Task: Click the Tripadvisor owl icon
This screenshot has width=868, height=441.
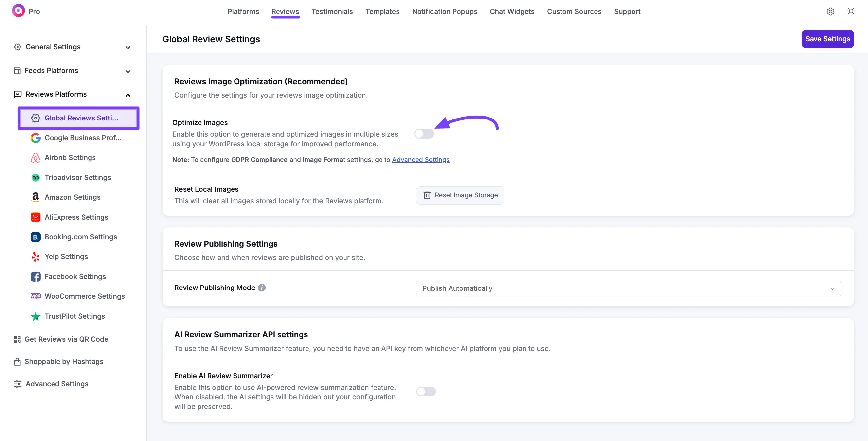Action: (35, 177)
